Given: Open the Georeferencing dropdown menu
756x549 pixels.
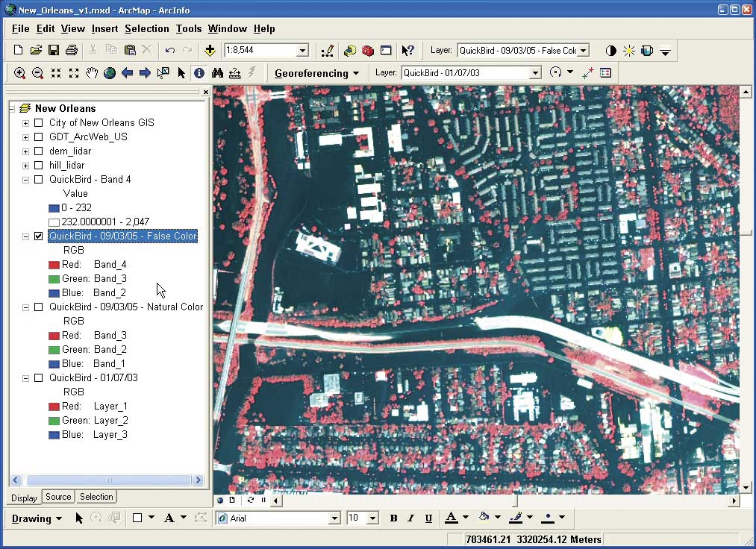Looking at the screenshot, I should (316, 73).
